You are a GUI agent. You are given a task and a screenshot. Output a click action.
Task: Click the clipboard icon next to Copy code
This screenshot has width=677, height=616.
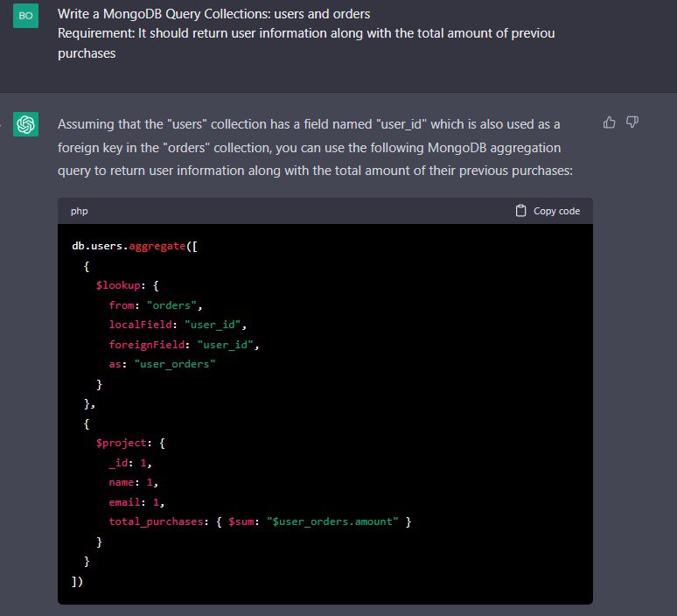(520, 211)
